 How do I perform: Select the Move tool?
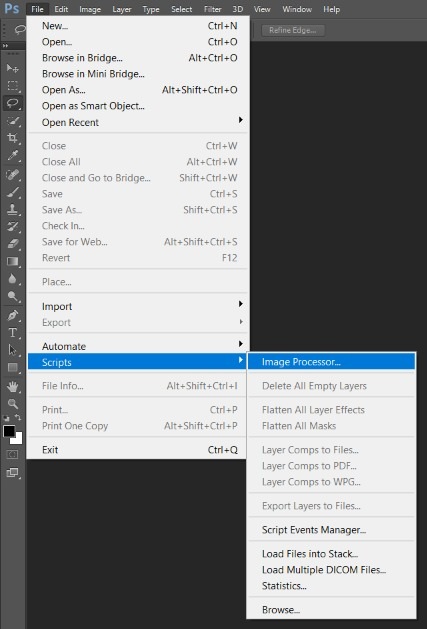12,68
